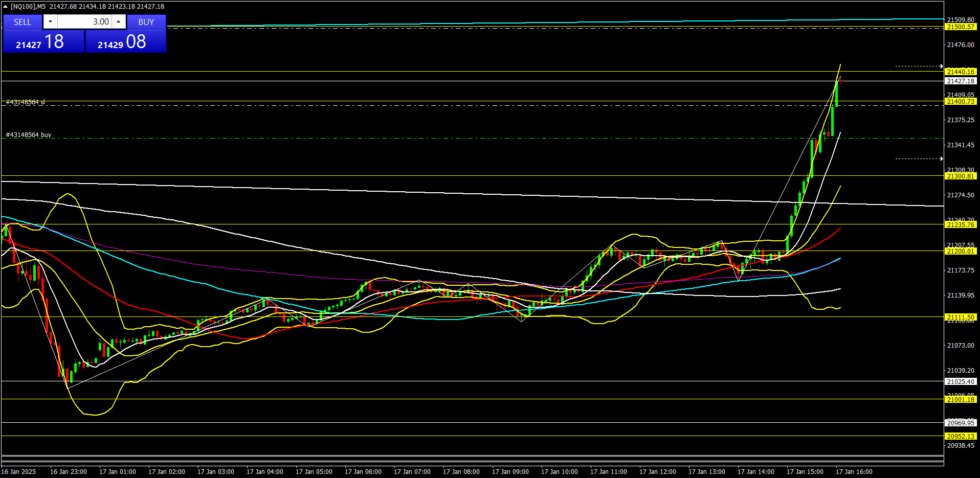Increase volume with the up arrow
The width and height of the screenshot is (980, 478).
click(119, 21)
